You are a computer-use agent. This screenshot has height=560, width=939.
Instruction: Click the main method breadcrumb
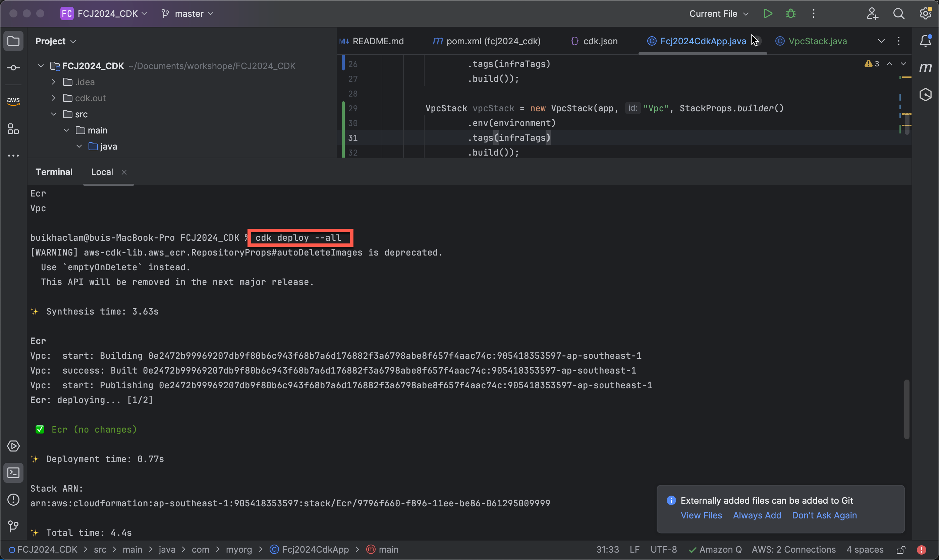tap(383, 550)
